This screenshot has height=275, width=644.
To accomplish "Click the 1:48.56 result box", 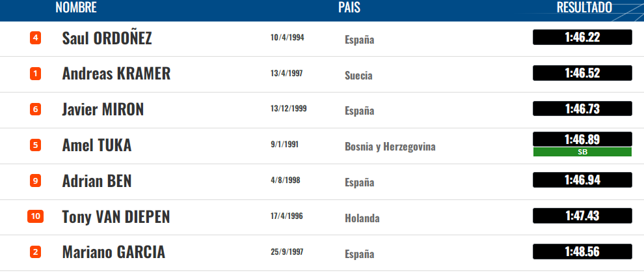I will point(582,252).
